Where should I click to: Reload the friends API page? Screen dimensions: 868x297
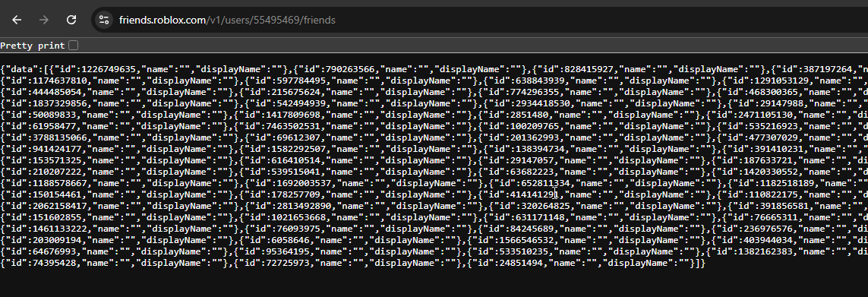71,20
